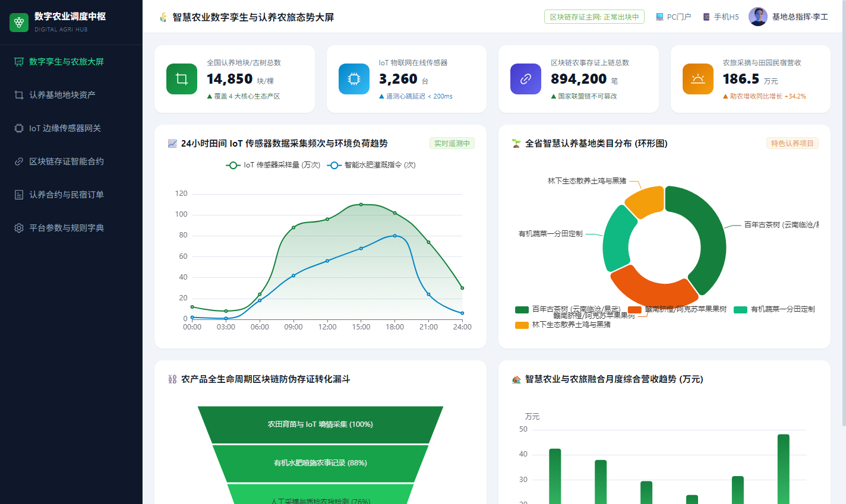Click 国家联盟链不可篡改 text
This screenshot has width=846, height=504.
tap(584, 96)
